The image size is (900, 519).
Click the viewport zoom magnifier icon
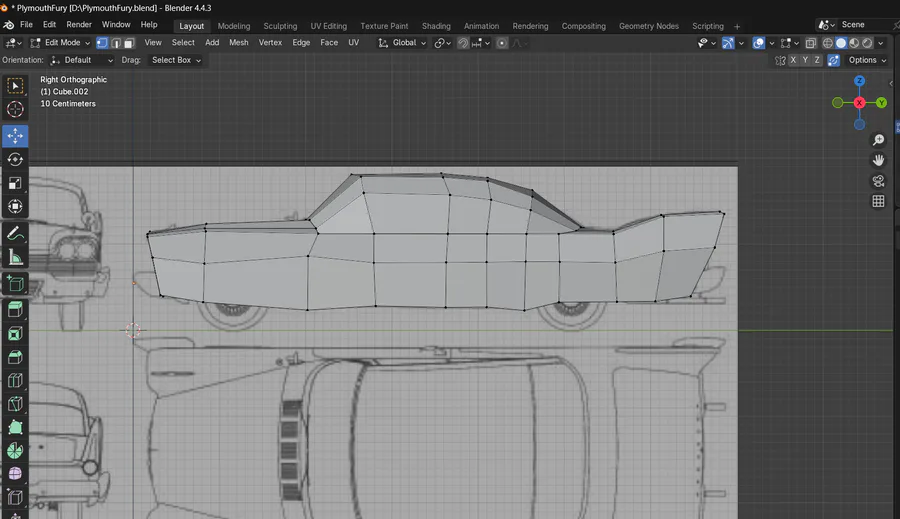(x=878, y=140)
